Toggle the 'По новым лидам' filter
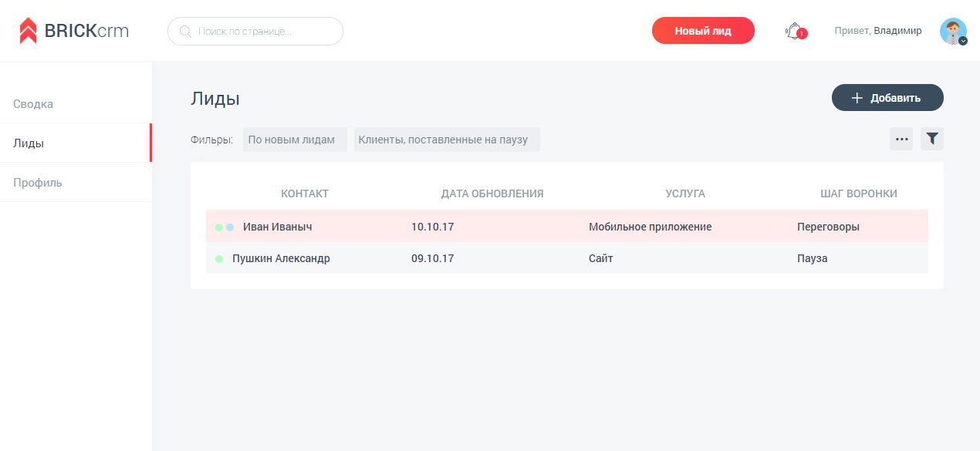Screen dimensions: 980x451 295,140
